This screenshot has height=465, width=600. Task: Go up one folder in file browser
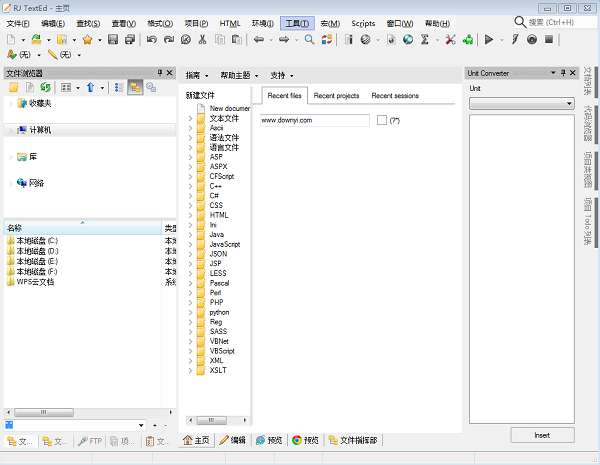pos(90,88)
